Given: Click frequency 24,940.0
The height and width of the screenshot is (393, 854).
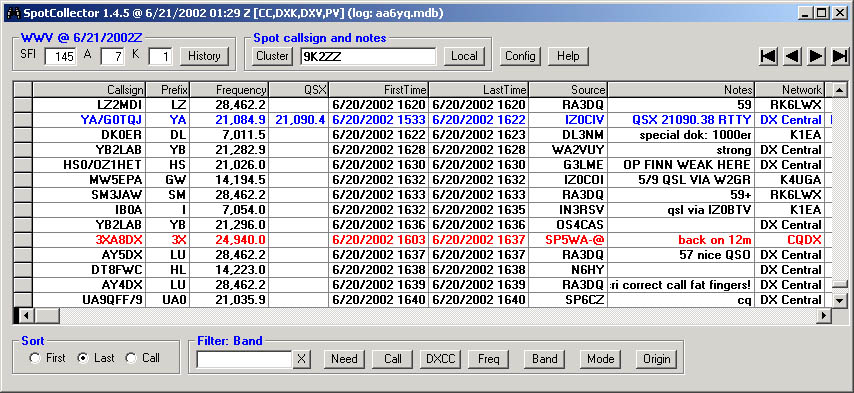Looking at the screenshot, I should coord(241,240).
